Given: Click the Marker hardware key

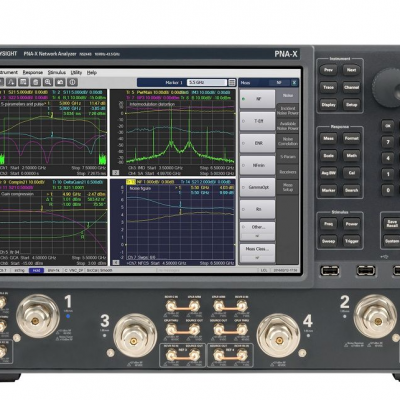Looking at the screenshot, I should pos(328,191).
